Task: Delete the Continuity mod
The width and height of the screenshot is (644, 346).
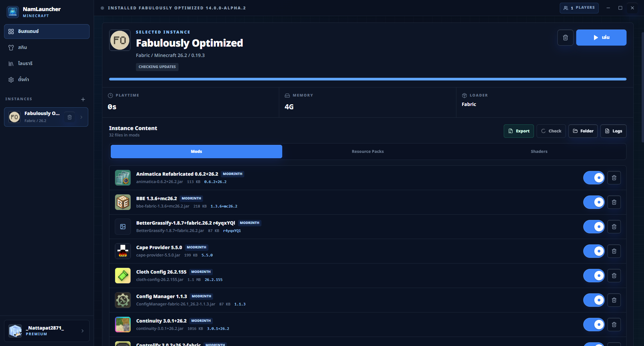Action: coord(614,325)
